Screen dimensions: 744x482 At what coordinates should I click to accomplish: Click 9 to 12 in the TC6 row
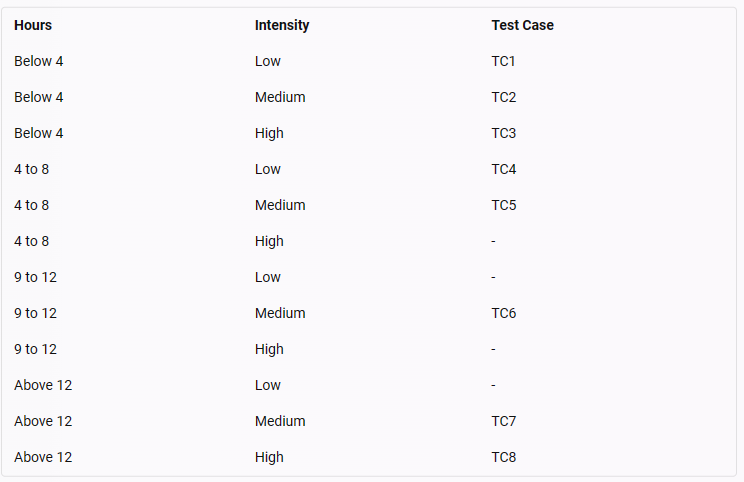(36, 313)
